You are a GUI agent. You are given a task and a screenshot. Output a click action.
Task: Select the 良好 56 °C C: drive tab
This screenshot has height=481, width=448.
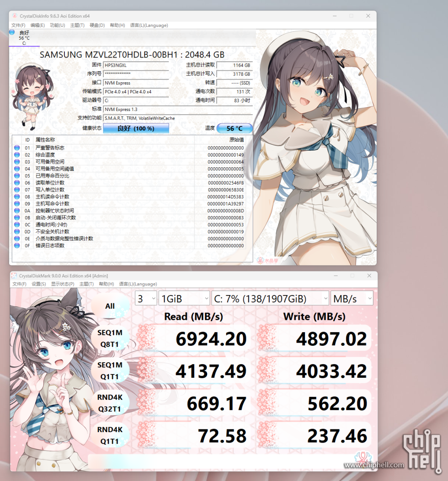coord(24,38)
